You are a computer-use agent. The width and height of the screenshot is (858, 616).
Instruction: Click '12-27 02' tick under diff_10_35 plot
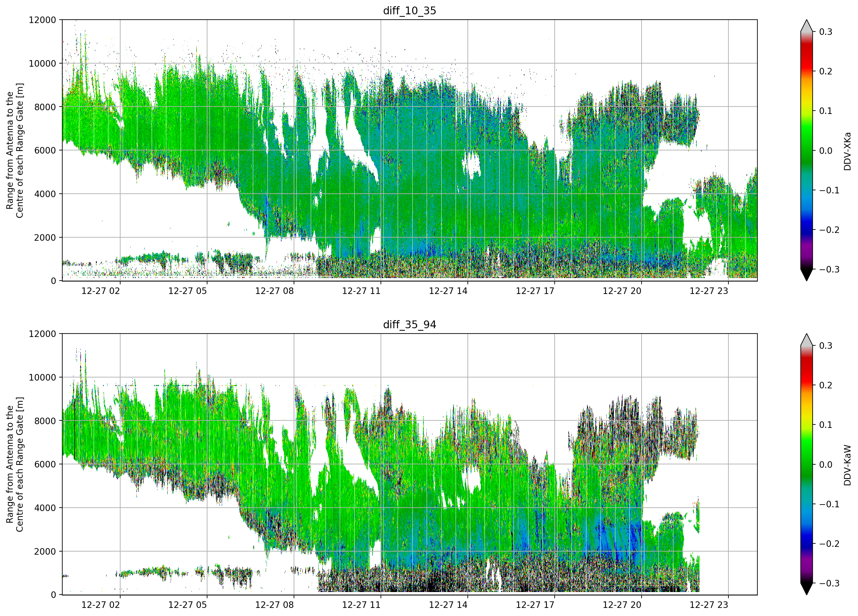pyautogui.click(x=101, y=291)
